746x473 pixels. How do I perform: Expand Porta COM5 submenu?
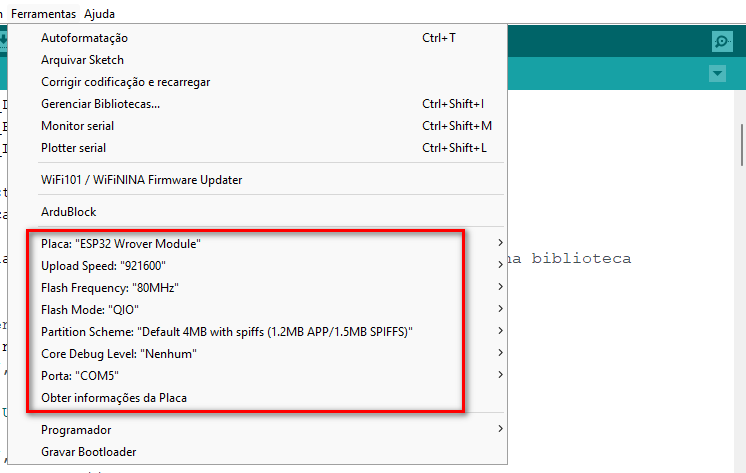pyautogui.click(x=257, y=376)
